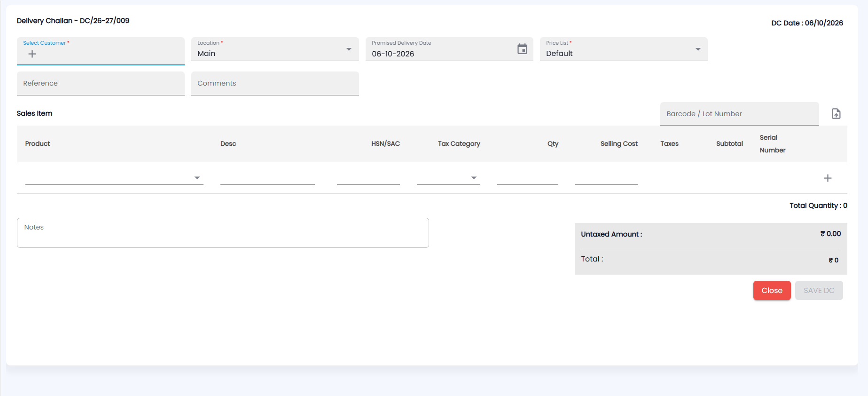Click the plus icon to select customer
Image resolution: width=868 pixels, height=396 pixels.
tap(32, 54)
